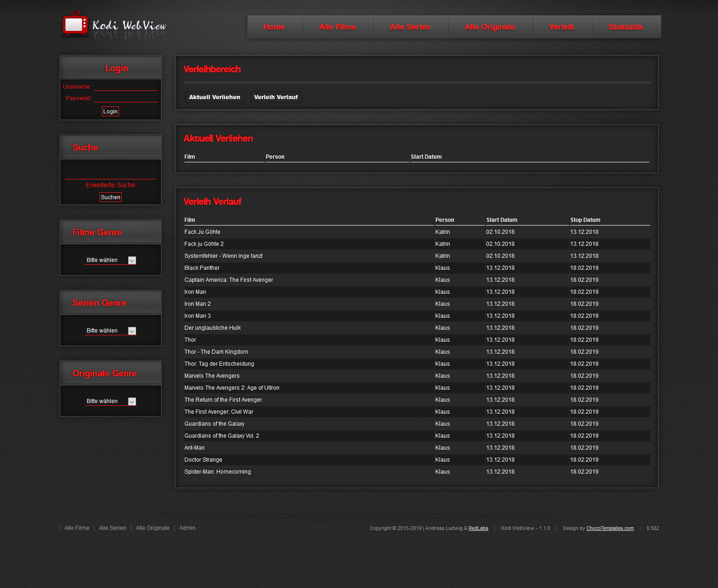Open the Originale Genre dropdown
Screen dimensions: 718x588
(110, 401)
